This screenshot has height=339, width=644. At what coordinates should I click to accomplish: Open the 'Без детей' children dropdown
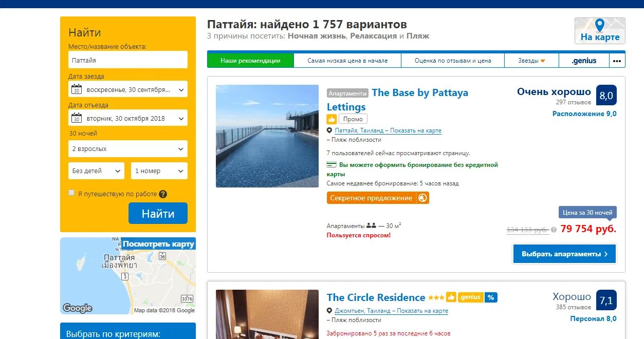96,171
